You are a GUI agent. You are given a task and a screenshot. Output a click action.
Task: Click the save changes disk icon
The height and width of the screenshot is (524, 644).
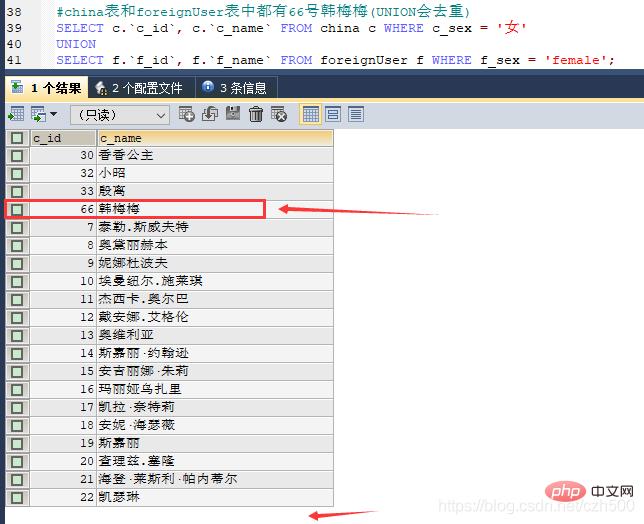[233, 115]
